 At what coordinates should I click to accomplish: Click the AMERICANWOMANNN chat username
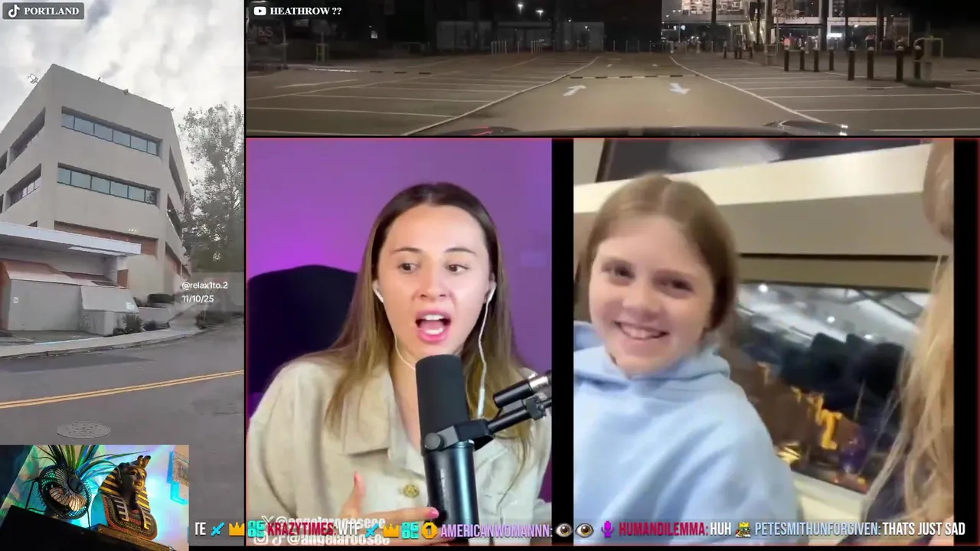496,530
